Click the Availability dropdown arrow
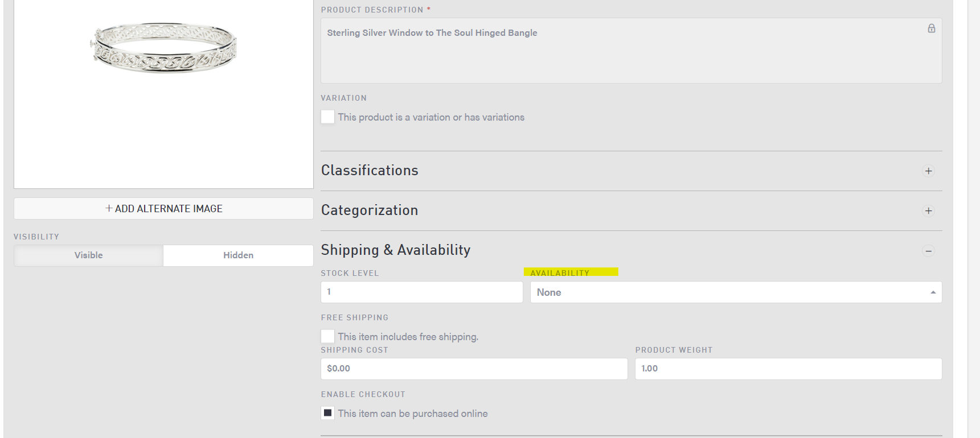This screenshot has height=438, width=980. 933,292
